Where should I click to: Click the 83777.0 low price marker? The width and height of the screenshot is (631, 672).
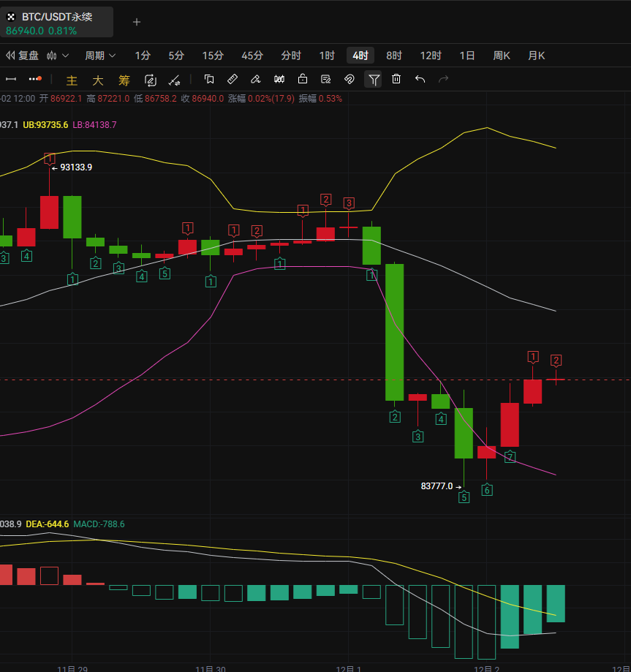tap(437, 486)
